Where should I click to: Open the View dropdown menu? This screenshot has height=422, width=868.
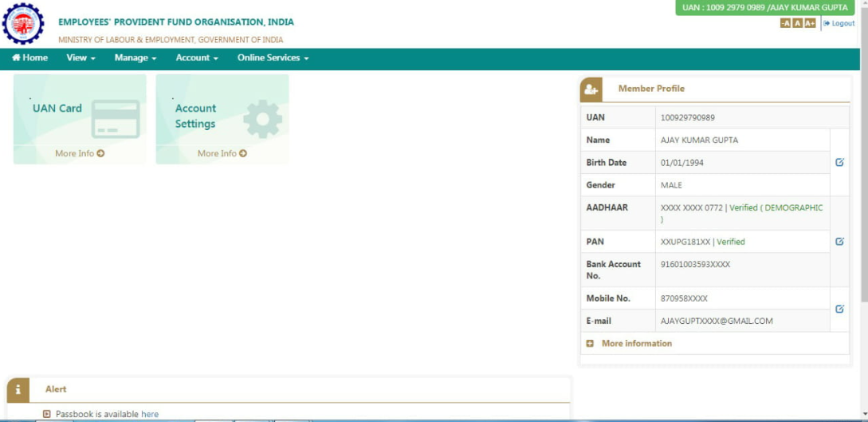pos(81,58)
